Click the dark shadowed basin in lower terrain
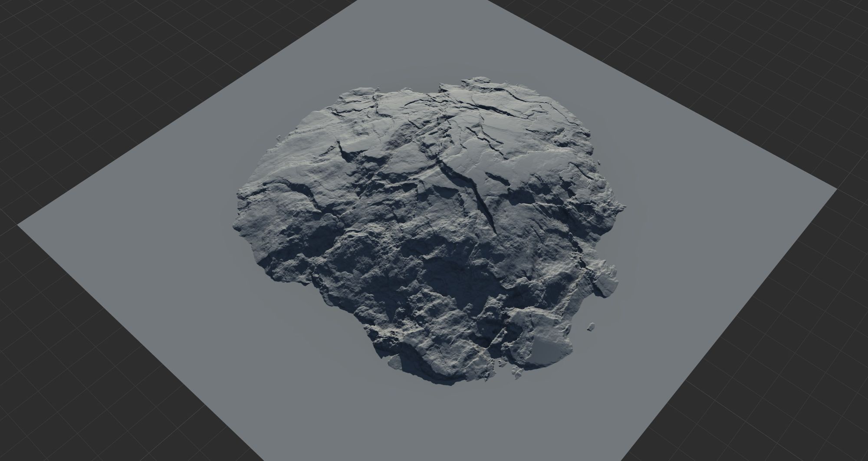Screen dimensions: 868x461 (447, 278)
